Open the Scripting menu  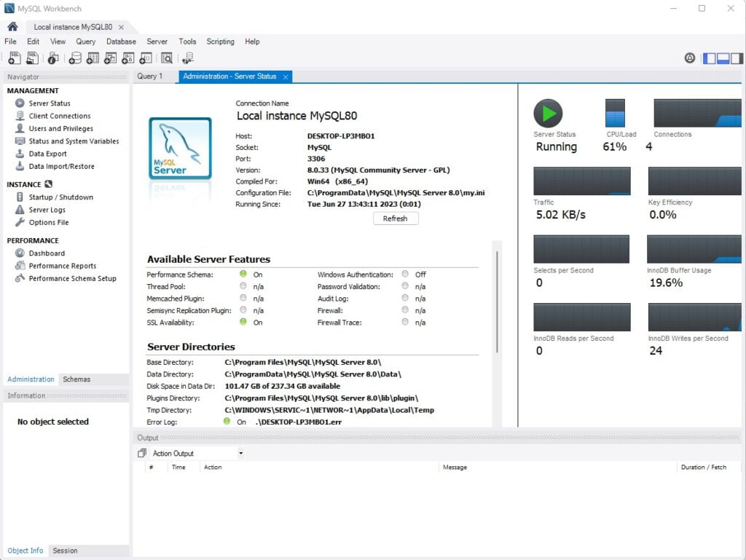tap(220, 42)
